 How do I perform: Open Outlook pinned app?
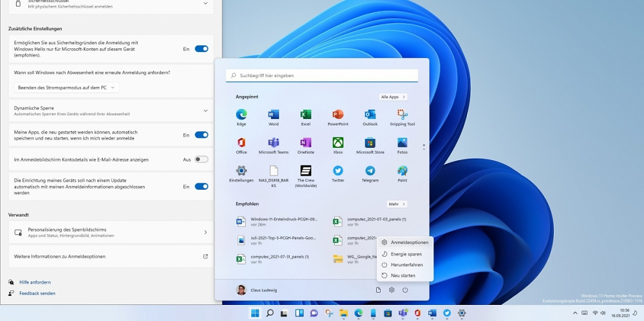[370, 117]
